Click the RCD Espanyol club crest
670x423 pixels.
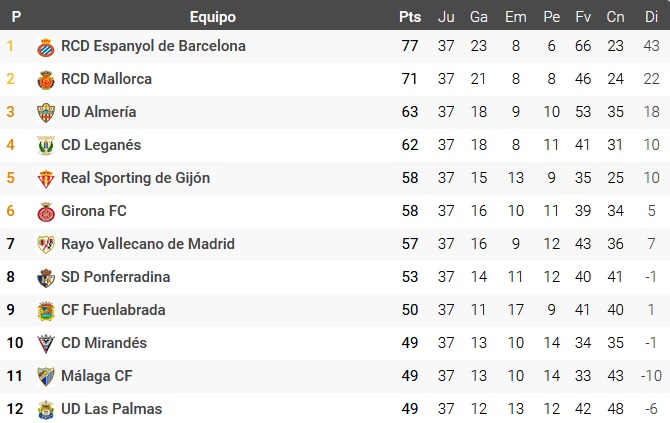pyautogui.click(x=45, y=46)
